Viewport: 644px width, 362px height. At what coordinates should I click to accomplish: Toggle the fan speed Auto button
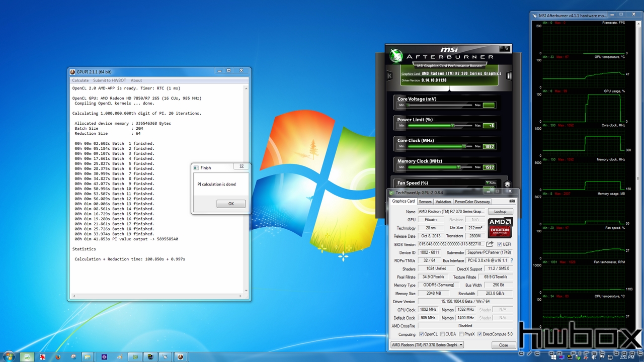pos(491,183)
